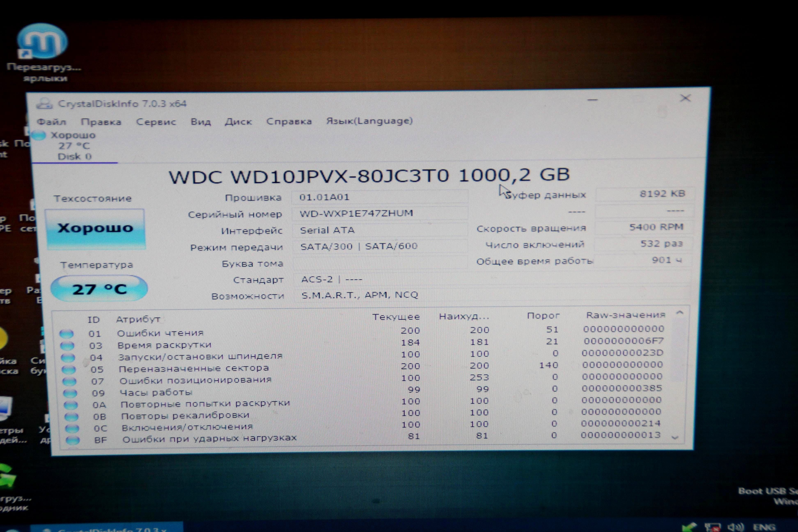This screenshot has width=798, height=532.
Task: Open the Диск menu
Action: click(238, 122)
